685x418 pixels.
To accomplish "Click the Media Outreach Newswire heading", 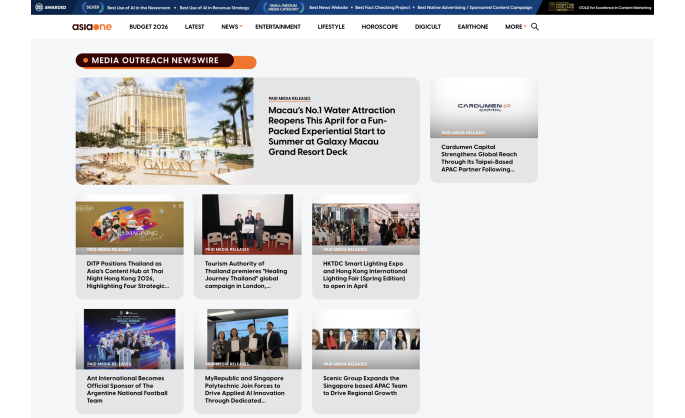I will 155,60.
